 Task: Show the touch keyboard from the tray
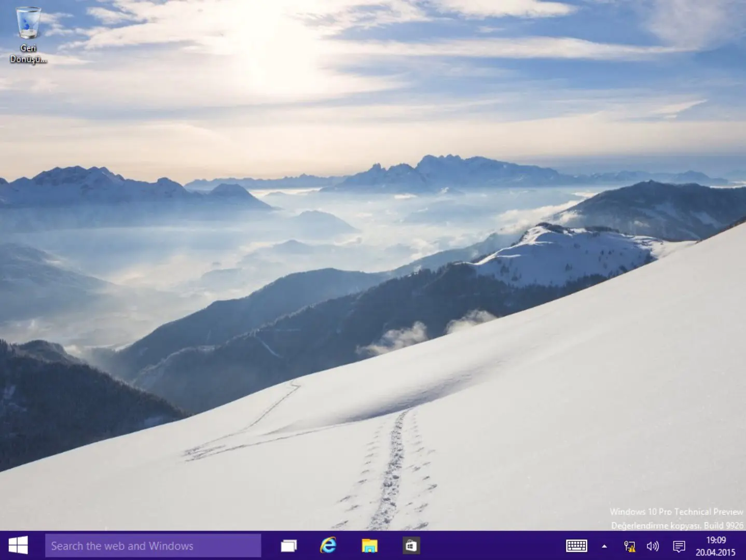click(576, 545)
